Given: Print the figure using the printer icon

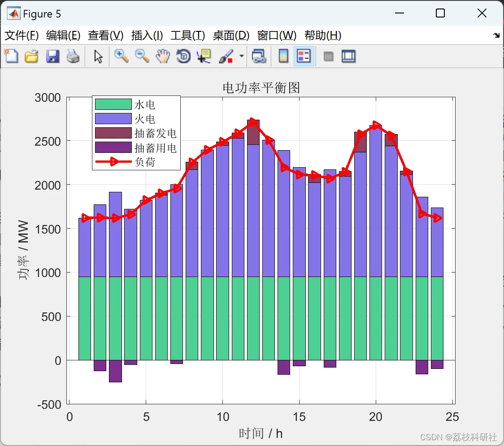Looking at the screenshot, I should coord(73,56).
